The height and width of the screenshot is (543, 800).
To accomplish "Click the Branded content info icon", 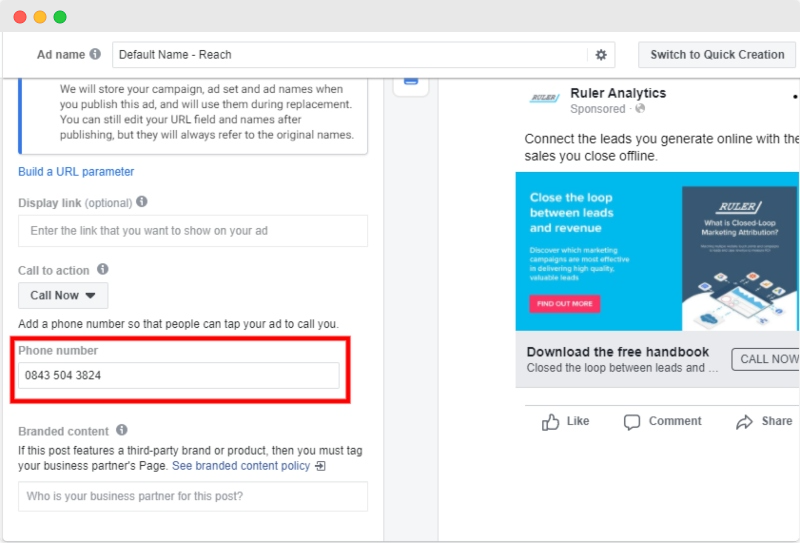I will tap(121, 430).
